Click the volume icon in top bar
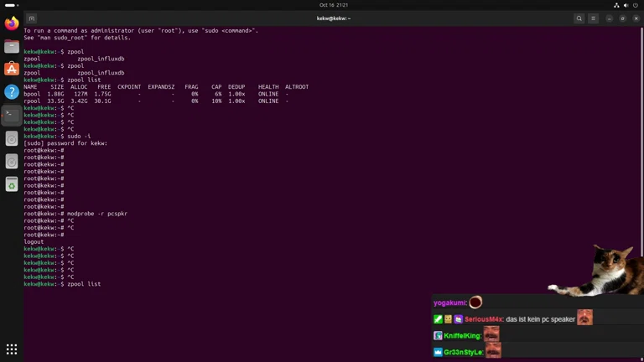The image size is (644, 362). [626, 5]
